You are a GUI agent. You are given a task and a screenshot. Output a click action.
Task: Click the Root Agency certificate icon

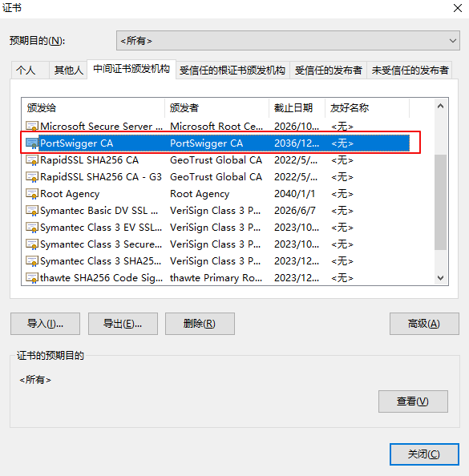32,194
